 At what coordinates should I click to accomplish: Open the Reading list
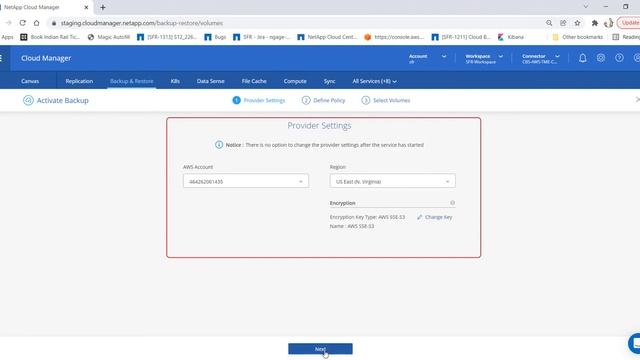tap(626, 37)
